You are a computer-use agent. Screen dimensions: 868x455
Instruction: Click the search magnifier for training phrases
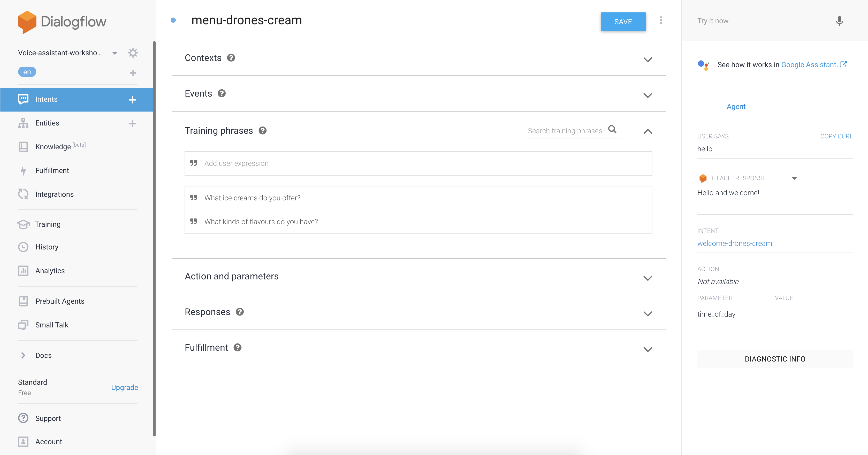pos(612,130)
